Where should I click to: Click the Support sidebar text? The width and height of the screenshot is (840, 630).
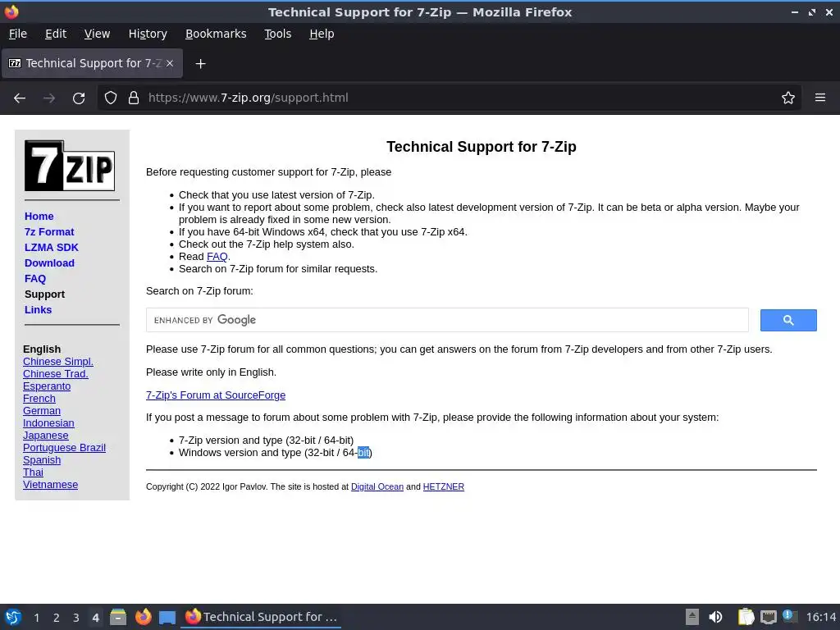click(44, 294)
